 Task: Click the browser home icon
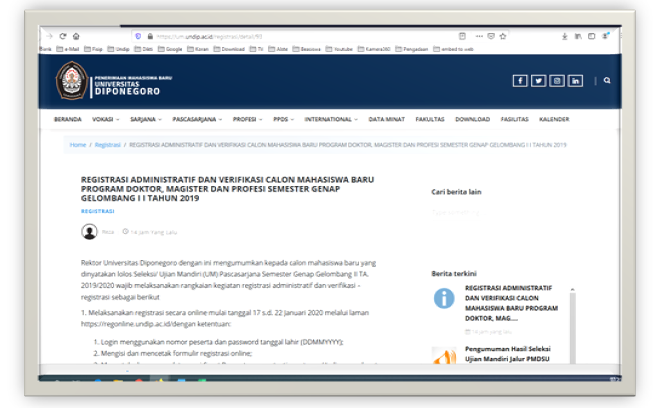point(78,36)
